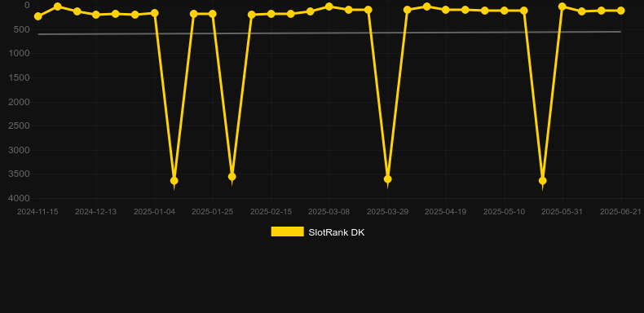
Task: Click the x-axis label 2025-01-04
Action: 154,212
